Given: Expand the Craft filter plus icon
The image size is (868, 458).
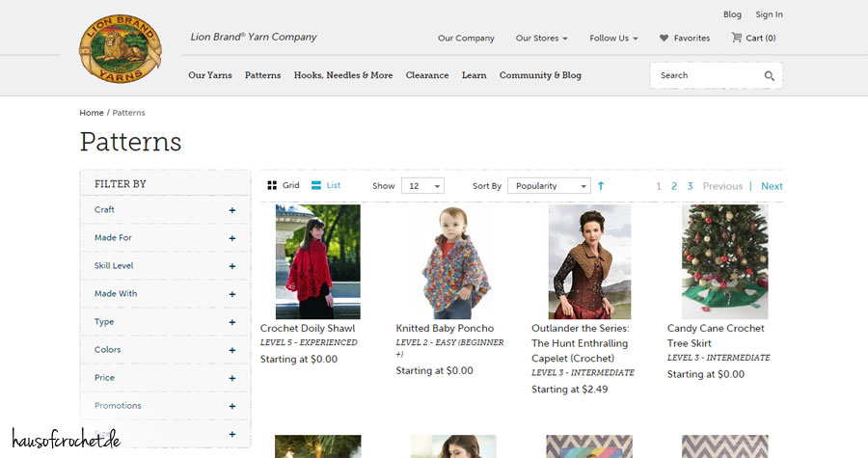Looking at the screenshot, I should pyautogui.click(x=232, y=210).
